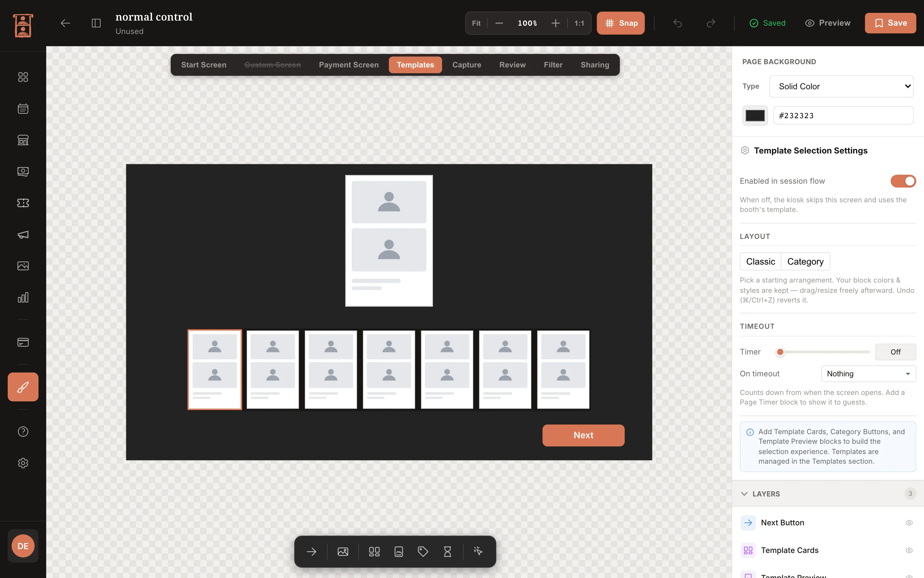
Task: Go back with the left arrow icon
Action: [x=65, y=23]
